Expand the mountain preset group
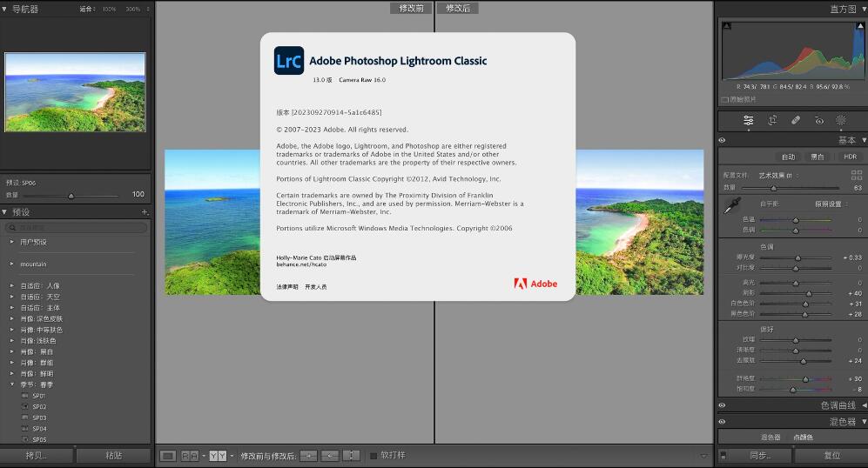 click(11, 264)
